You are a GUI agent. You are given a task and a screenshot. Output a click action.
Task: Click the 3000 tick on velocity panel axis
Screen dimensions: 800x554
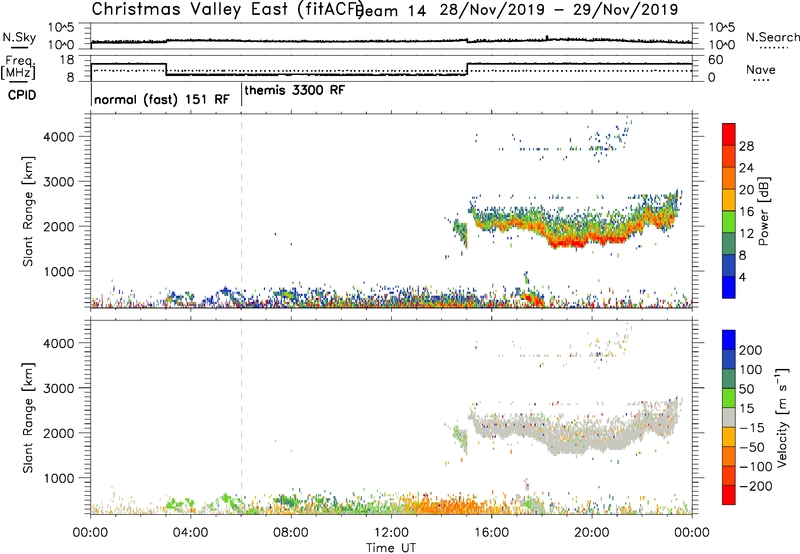59,389
